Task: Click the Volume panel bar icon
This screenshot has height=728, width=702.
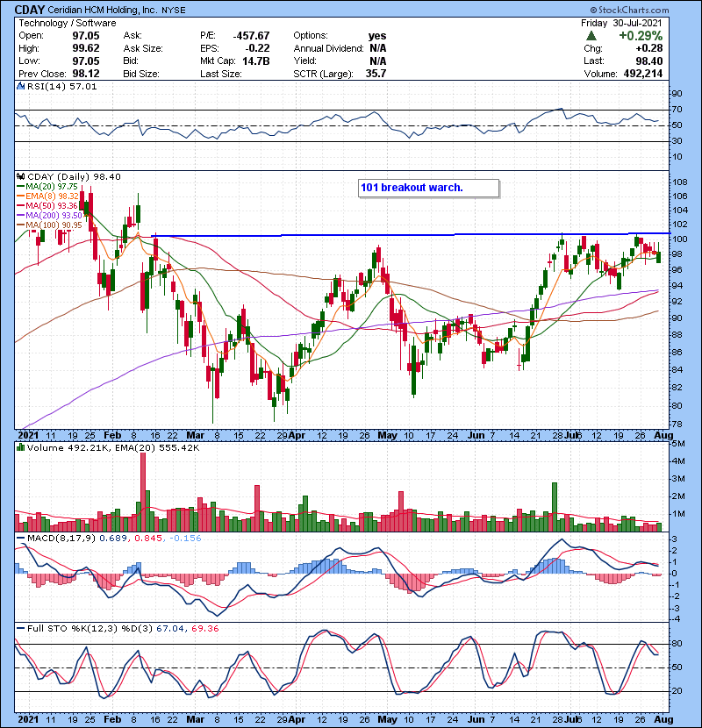Action: point(20,447)
